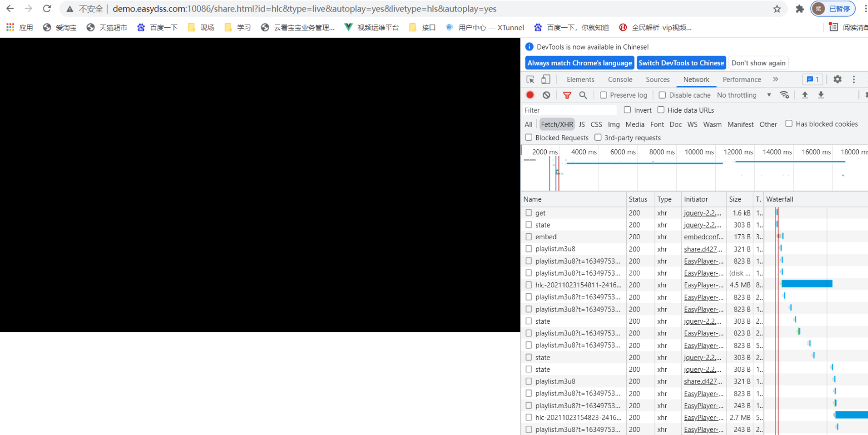
Task: Click the not-secure warning icon in address bar
Action: point(70,9)
